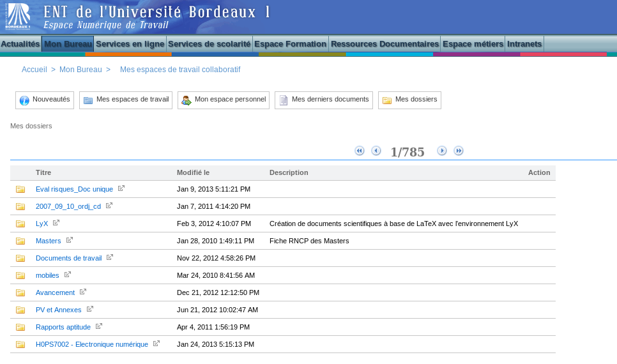Open Ressources Documentaires menu
This screenshot has height=364, width=617.
[385, 44]
